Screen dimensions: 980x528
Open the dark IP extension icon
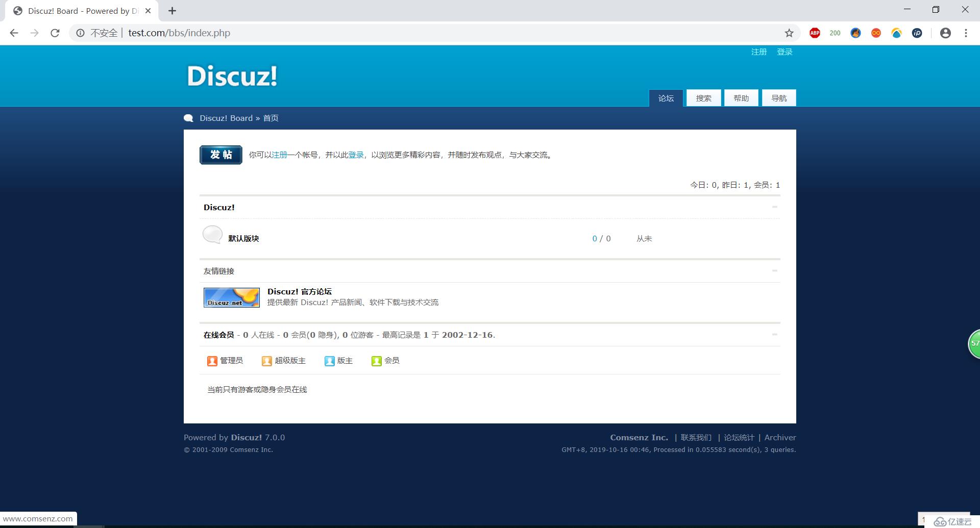click(917, 33)
